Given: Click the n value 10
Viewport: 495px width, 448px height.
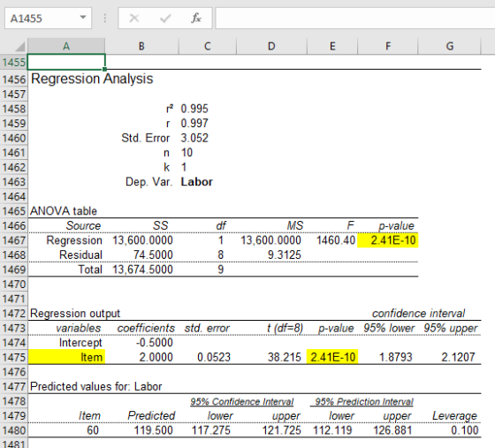Looking at the screenshot, I should [187, 153].
